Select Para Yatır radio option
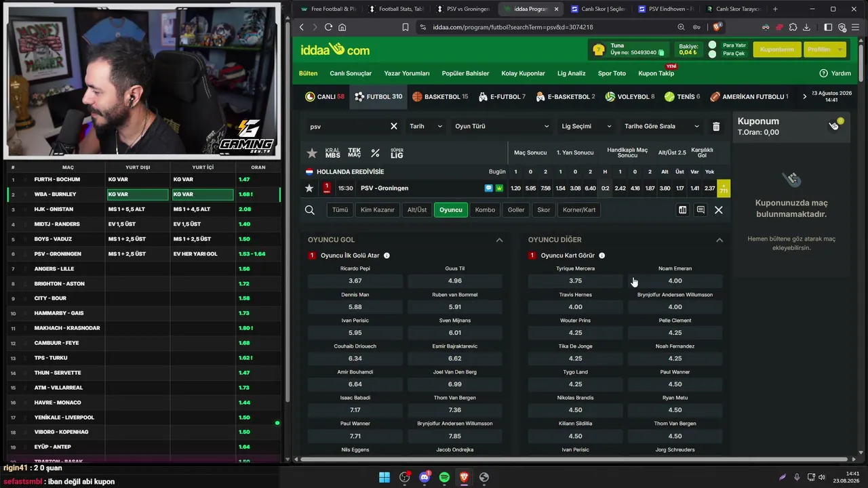 pos(713,45)
